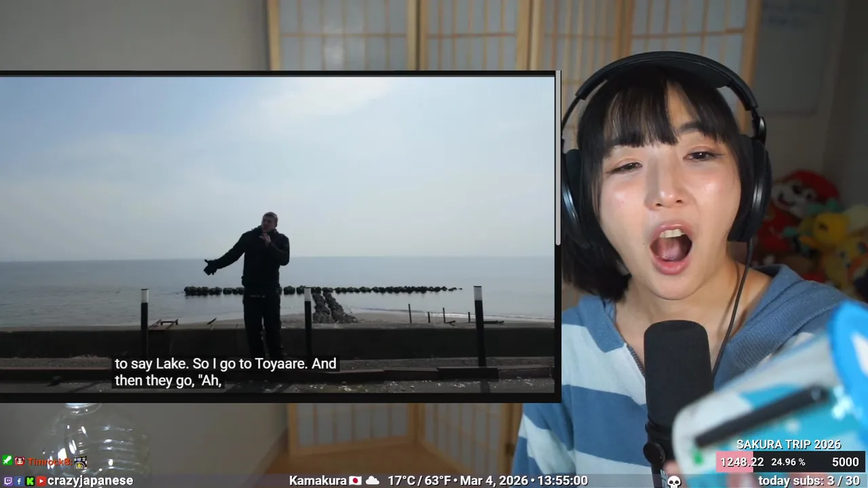The height and width of the screenshot is (488, 868).
Task: Click the 24.96 % progress value
Action: pyautogui.click(x=788, y=462)
